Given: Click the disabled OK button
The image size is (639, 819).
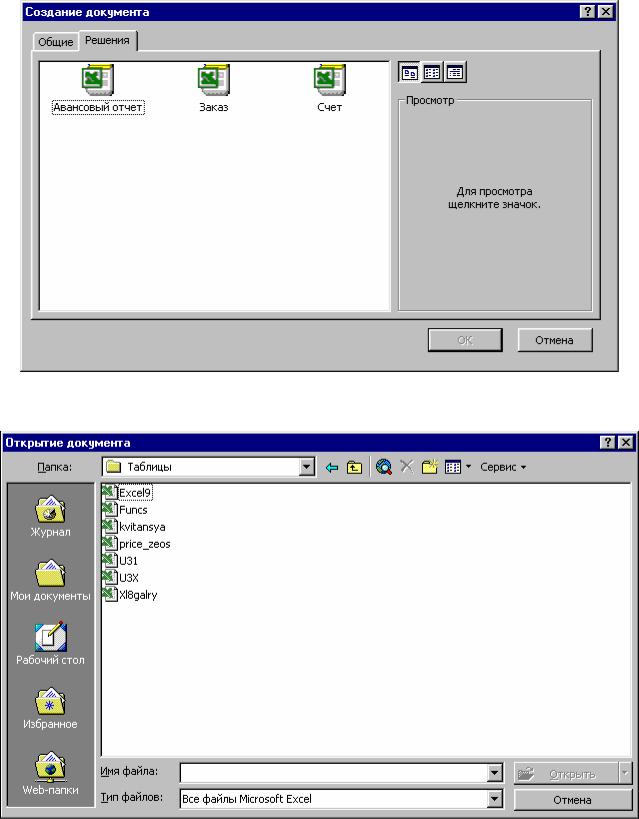Looking at the screenshot, I should click(465, 340).
